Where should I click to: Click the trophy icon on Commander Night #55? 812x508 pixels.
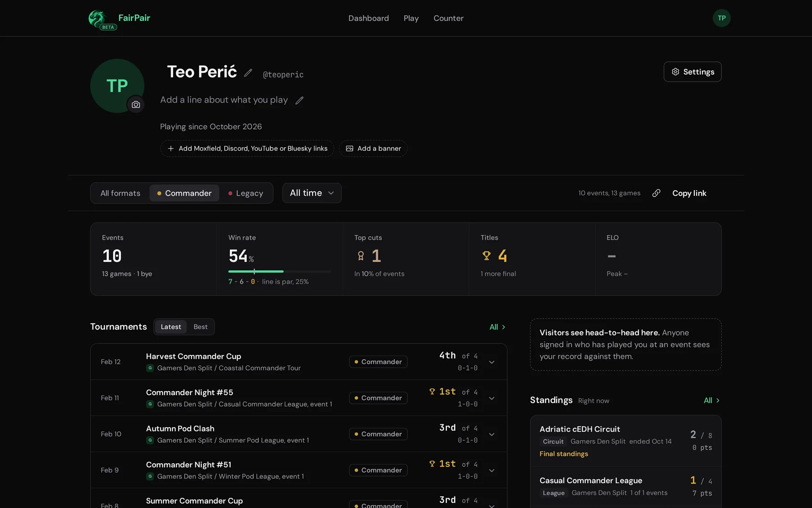432,391
